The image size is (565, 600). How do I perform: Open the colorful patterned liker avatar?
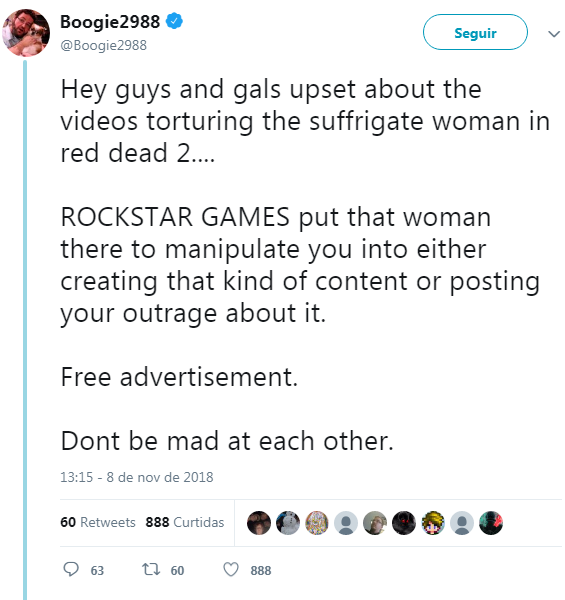(x=317, y=523)
